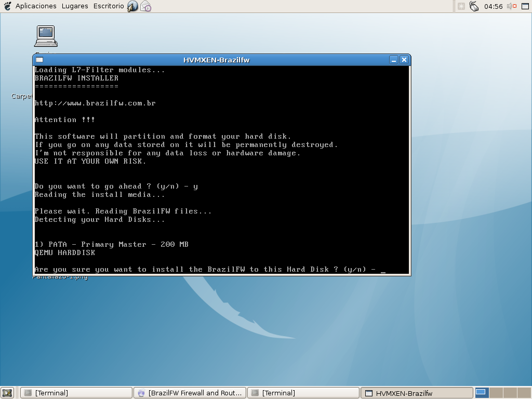Viewport: 532px width, 399px height.
Task: Click the clock showing 04:56
Action: click(x=493, y=6)
